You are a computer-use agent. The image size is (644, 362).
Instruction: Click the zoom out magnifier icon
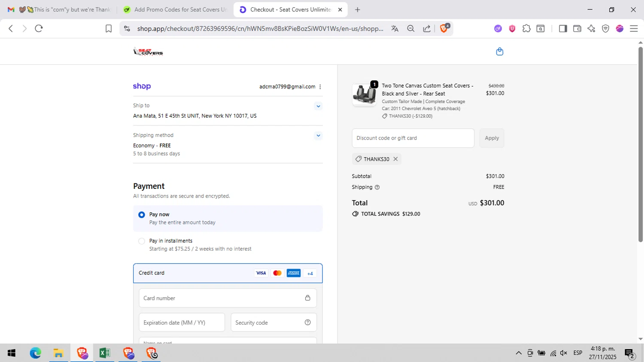tap(411, 28)
